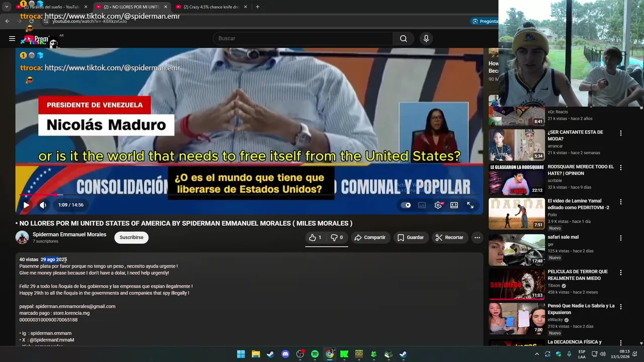Seek on the red video progress bar
The image size is (644, 362).
coord(249,195)
